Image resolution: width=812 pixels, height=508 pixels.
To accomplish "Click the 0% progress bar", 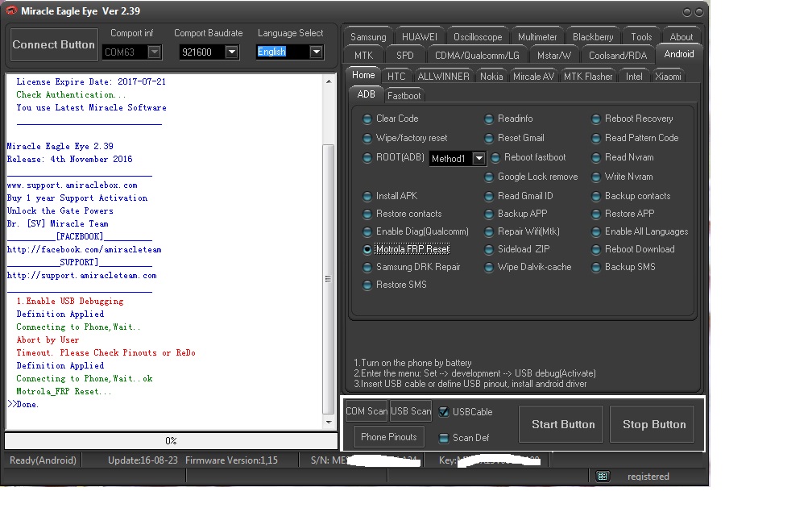I will coord(171,441).
